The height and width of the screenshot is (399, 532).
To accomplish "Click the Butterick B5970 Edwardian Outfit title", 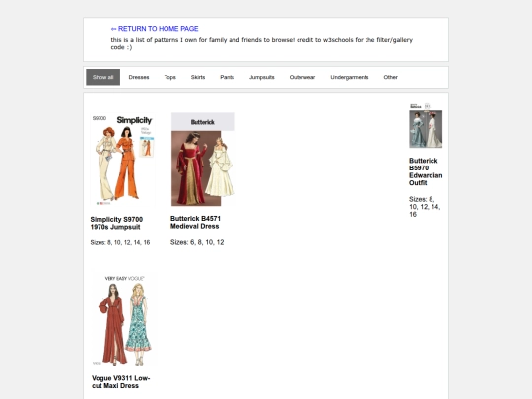I will pos(426,171).
